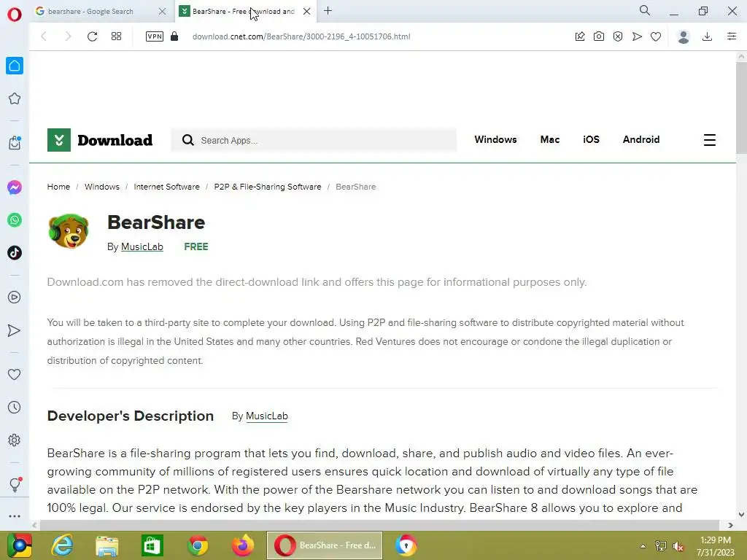Screen dimensions: 747x560
Task: Close the bearshare Google Search tab
Action: tap(162, 11)
